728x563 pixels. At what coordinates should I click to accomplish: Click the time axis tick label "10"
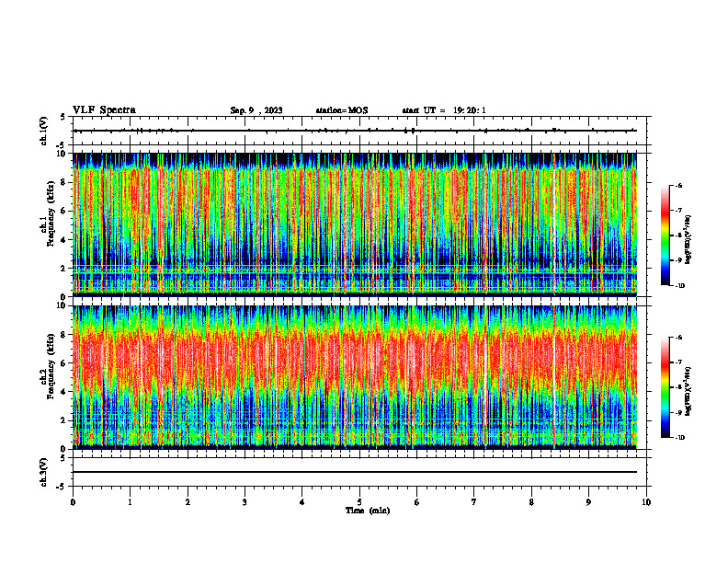pos(646,502)
